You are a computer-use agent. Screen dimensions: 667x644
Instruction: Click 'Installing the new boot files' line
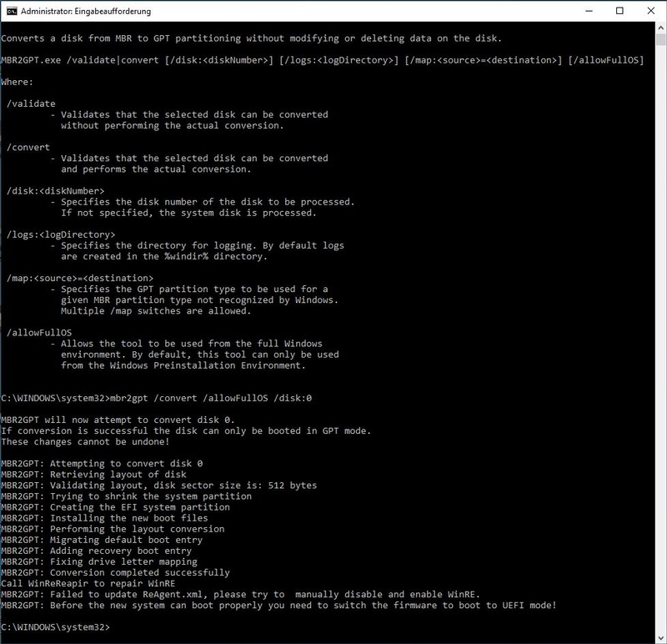104,518
